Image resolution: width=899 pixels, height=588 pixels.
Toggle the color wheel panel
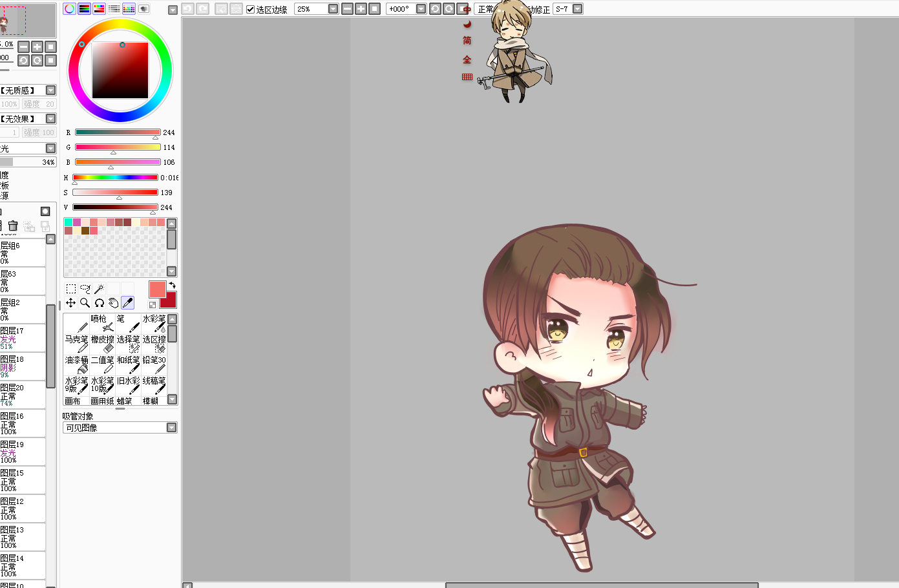pyautogui.click(x=69, y=9)
